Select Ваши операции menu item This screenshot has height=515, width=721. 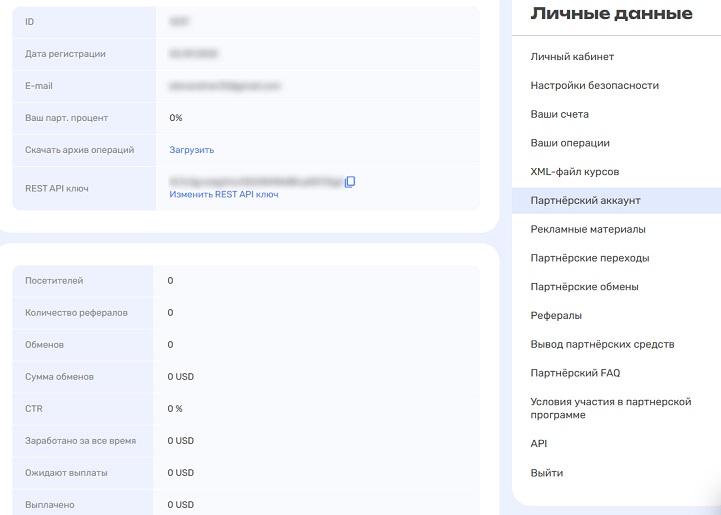click(569, 143)
